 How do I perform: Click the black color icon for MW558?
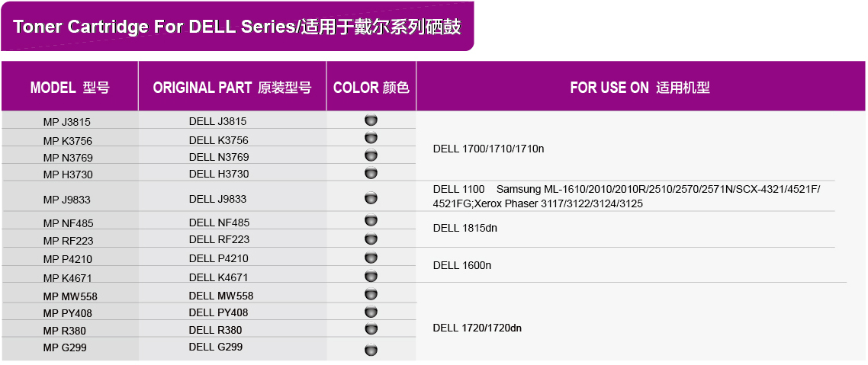tap(371, 294)
